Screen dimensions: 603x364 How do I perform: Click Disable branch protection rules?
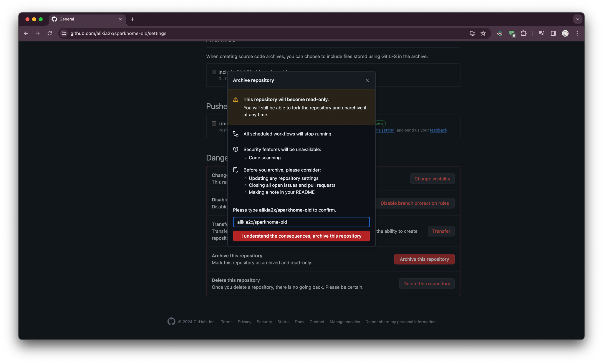pyautogui.click(x=415, y=203)
